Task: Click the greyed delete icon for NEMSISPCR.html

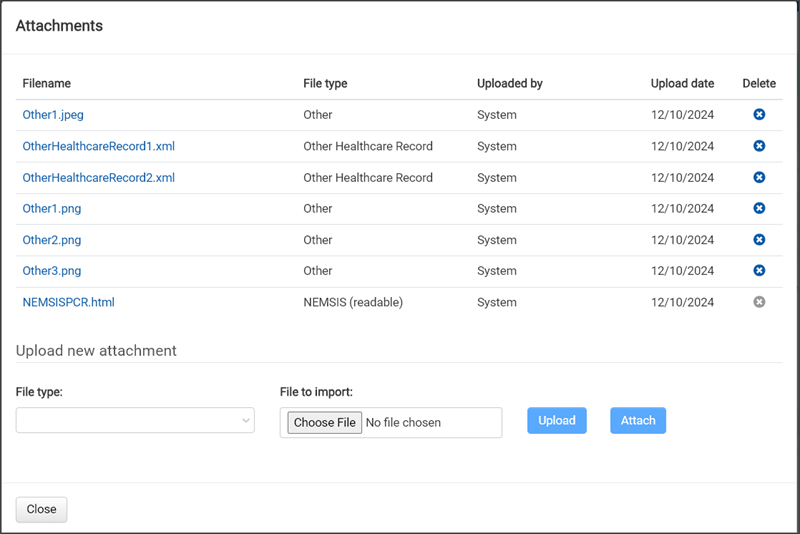Action: pos(759,302)
